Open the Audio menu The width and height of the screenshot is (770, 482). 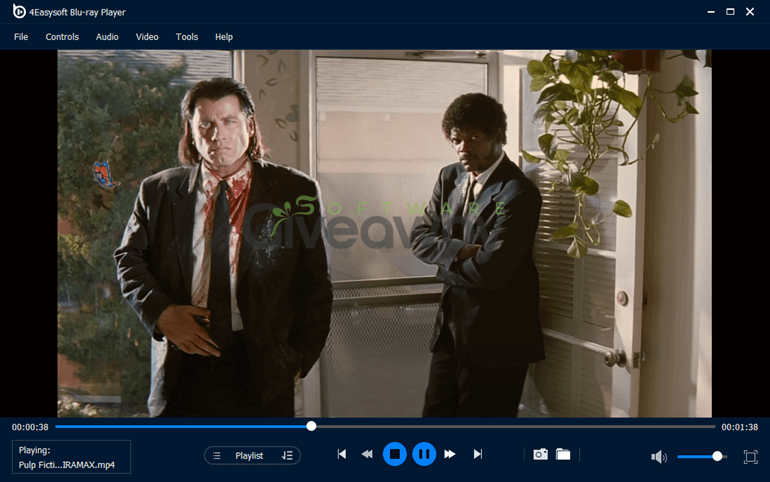(x=107, y=37)
